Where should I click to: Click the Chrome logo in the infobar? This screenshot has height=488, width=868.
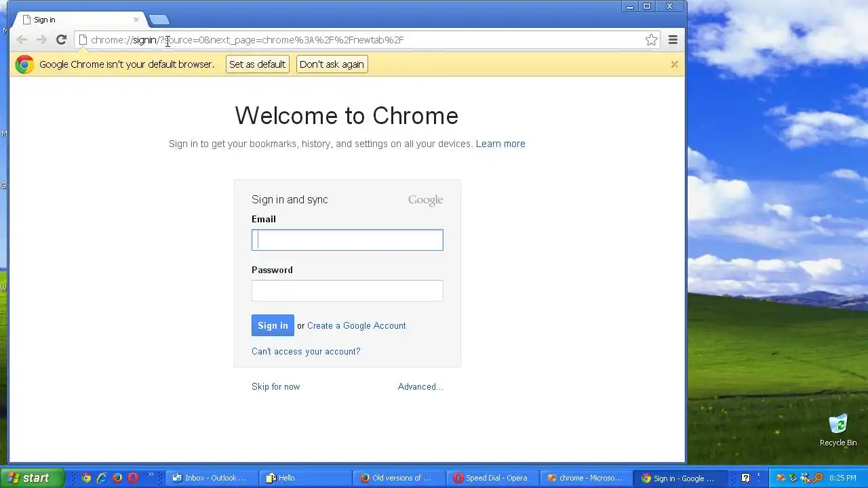click(24, 64)
